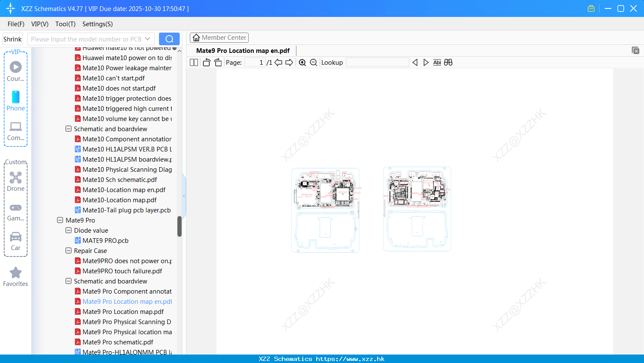
Task: Find previous lookup result
Action: [415, 63]
